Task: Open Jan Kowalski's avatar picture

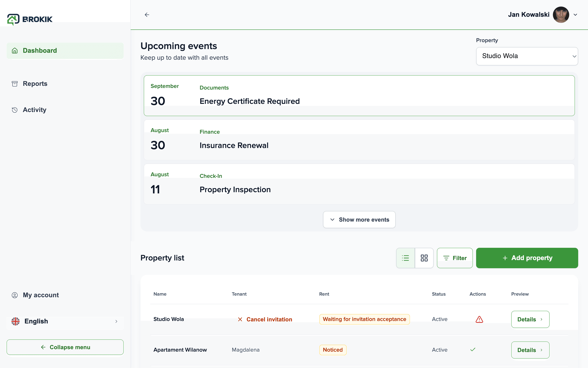Action: point(561,15)
